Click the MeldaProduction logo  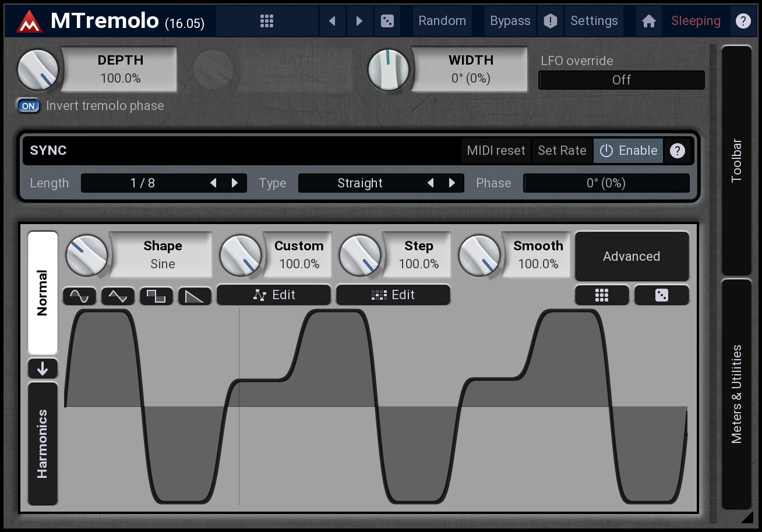(28, 22)
